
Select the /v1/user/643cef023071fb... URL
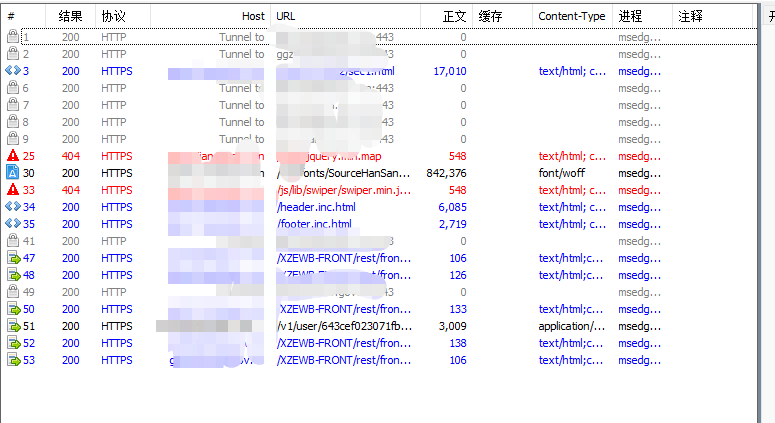point(344,326)
